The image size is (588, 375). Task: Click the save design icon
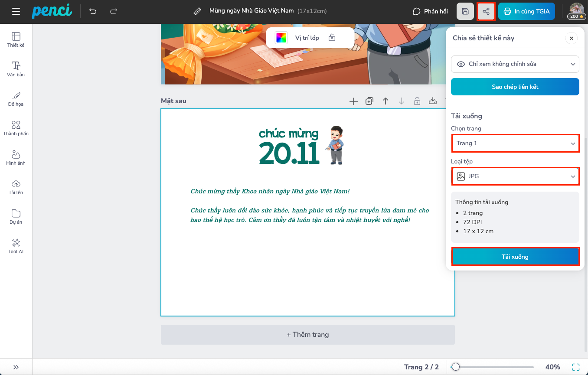(465, 11)
